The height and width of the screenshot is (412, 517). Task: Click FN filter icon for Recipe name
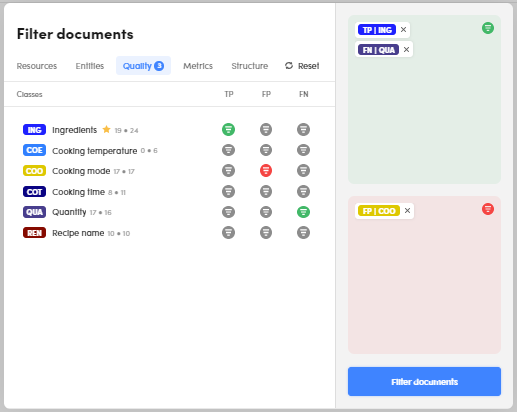click(x=303, y=232)
